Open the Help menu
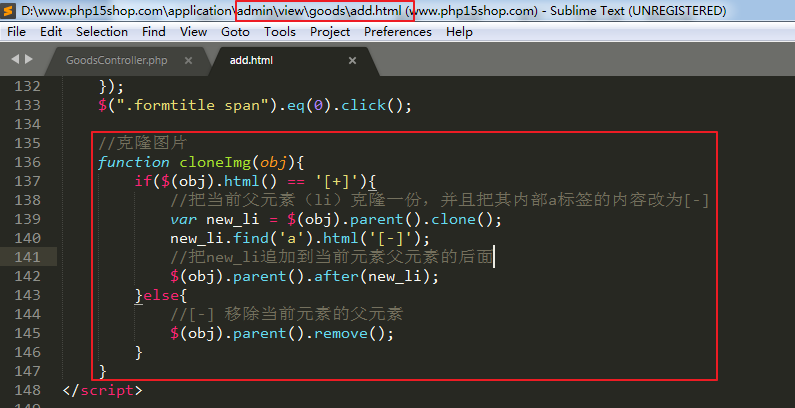This screenshot has height=408, width=795. pos(459,32)
